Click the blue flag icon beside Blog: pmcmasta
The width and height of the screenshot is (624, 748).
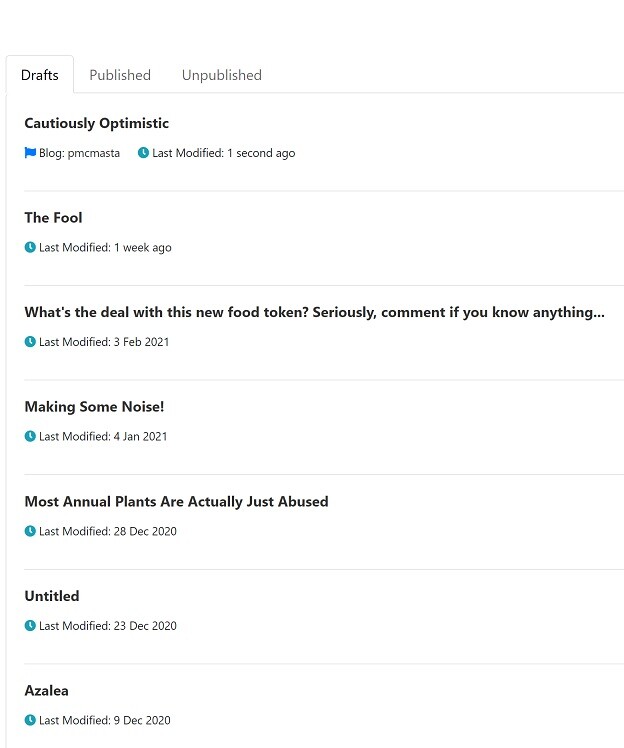[x=30, y=153]
